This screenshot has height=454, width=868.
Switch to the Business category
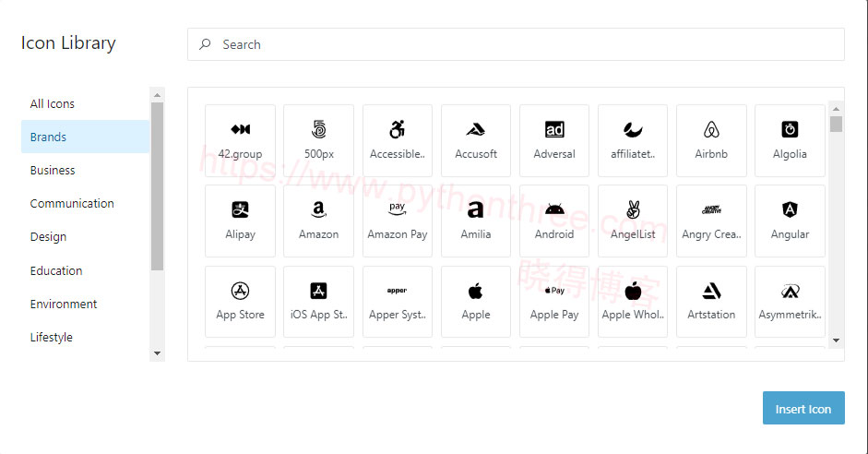85,170
